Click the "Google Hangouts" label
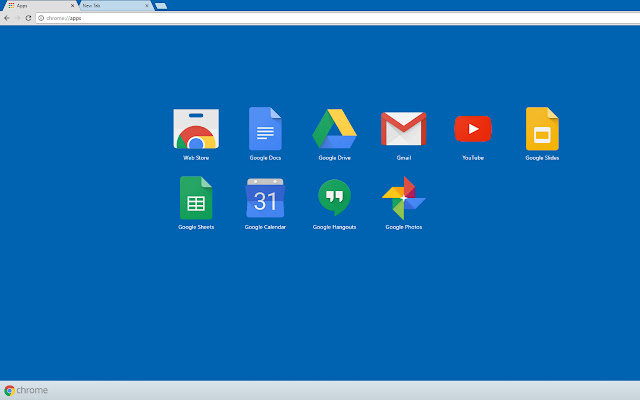The width and height of the screenshot is (640, 400). [334, 227]
